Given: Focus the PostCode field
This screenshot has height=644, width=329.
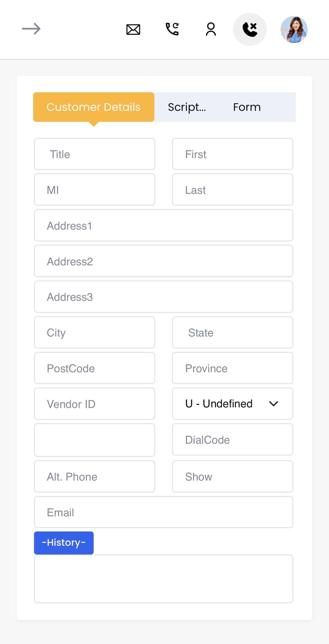Looking at the screenshot, I should pos(94,368).
